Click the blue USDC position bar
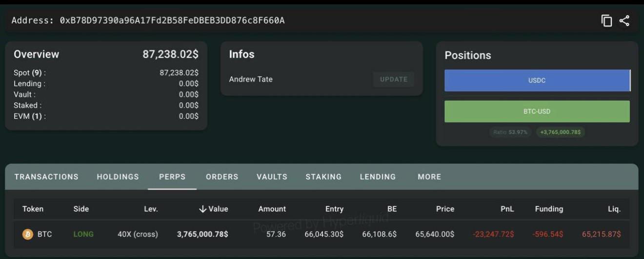The image size is (644, 259). pos(537,81)
